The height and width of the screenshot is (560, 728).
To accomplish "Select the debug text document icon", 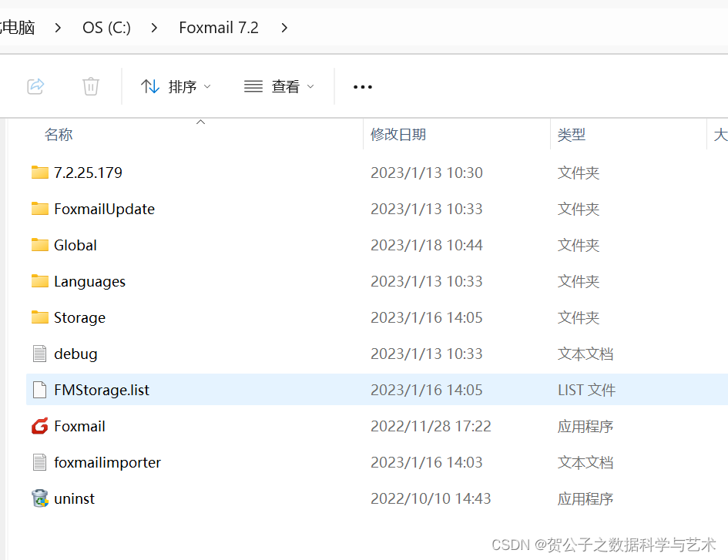I will [x=40, y=354].
